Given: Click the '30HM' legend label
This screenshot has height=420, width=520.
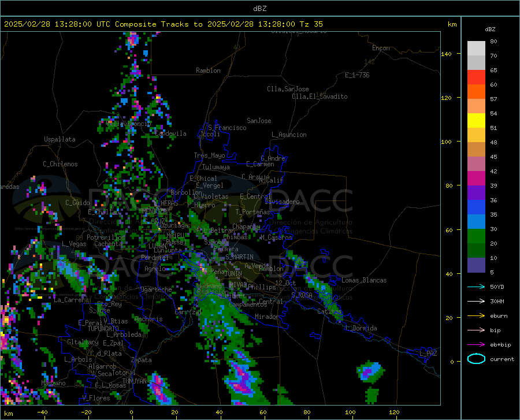Looking at the screenshot, I should pos(497,302).
